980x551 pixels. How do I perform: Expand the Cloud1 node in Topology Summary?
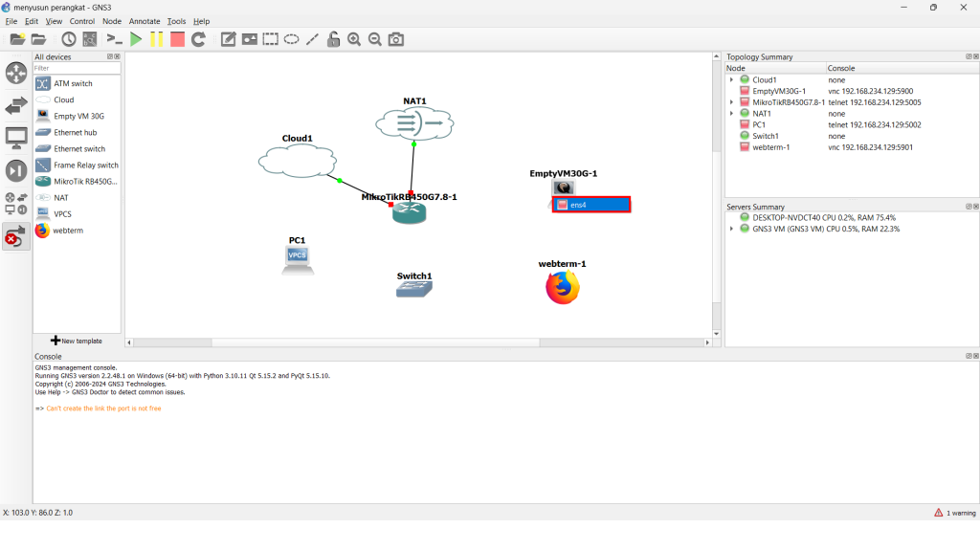732,80
